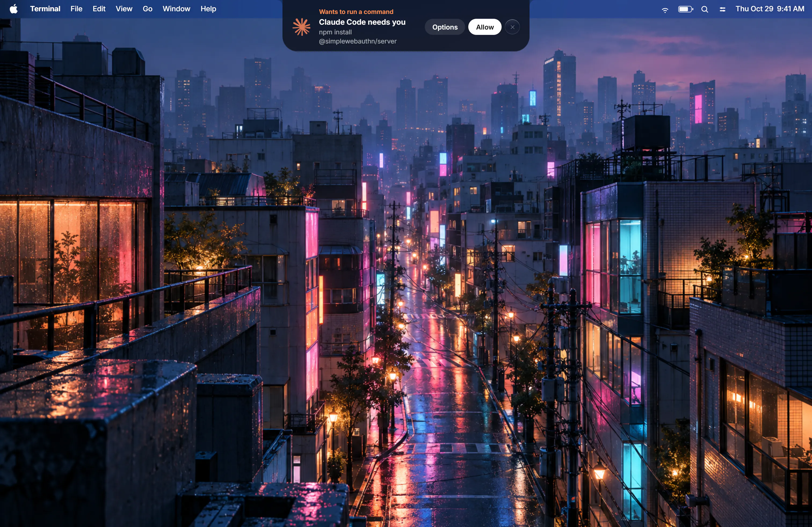Click the 'Wants to run a command' text

point(356,12)
